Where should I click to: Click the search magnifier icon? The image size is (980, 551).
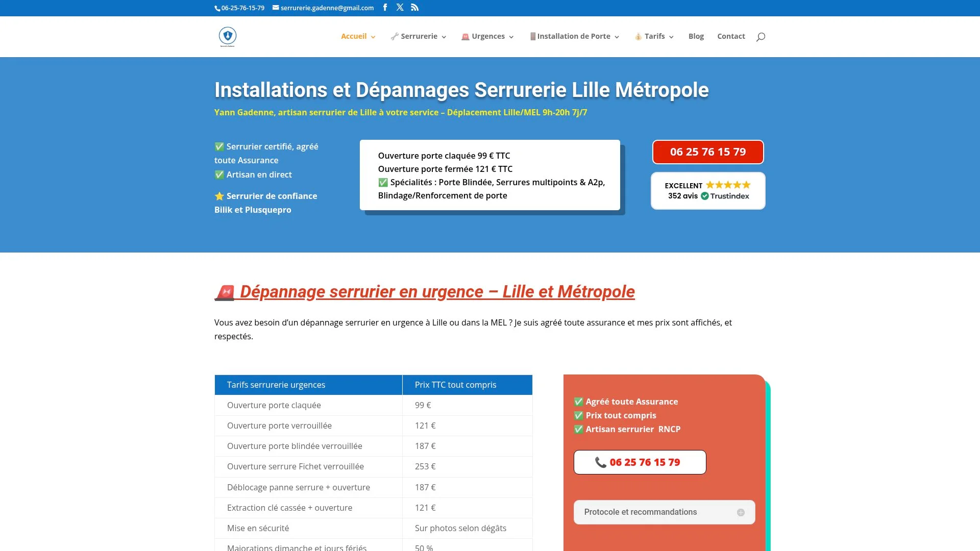[x=761, y=36]
